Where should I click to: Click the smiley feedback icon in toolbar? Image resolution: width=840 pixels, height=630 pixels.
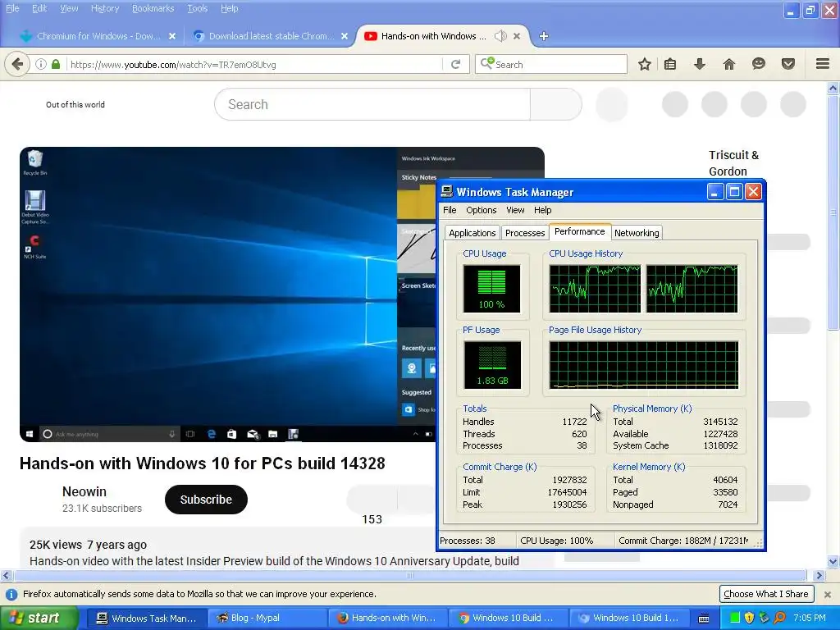(x=758, y=64)
